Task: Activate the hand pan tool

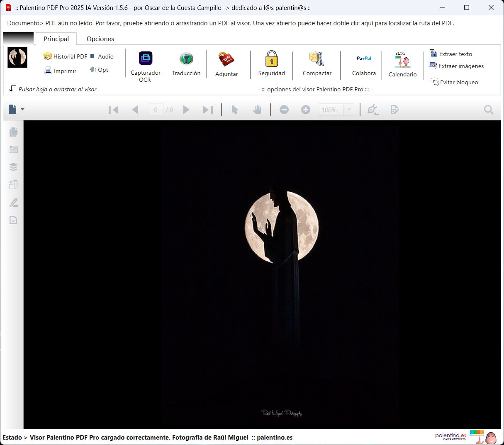Action: (257, 110)
